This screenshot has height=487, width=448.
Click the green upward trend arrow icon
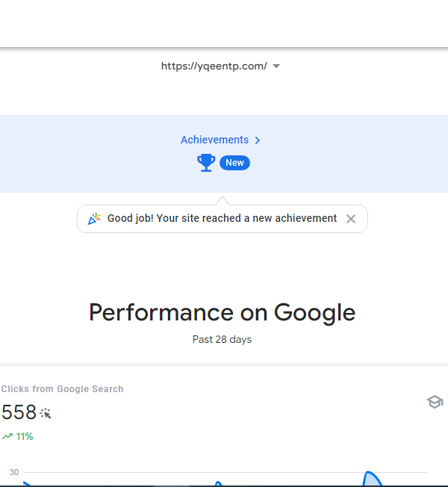point(7,436)
